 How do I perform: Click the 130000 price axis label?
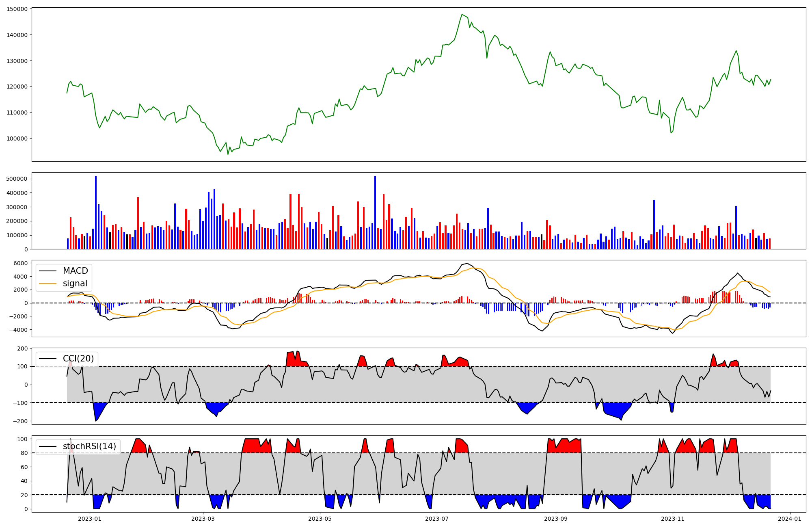[17, 61]
